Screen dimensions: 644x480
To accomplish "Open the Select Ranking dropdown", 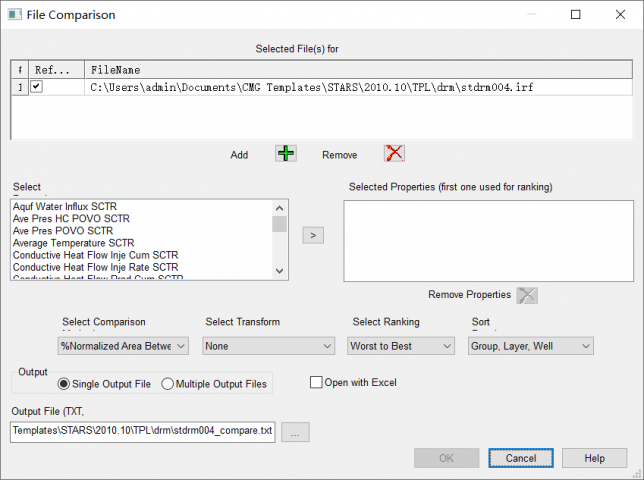I will (x=401, y=346).
